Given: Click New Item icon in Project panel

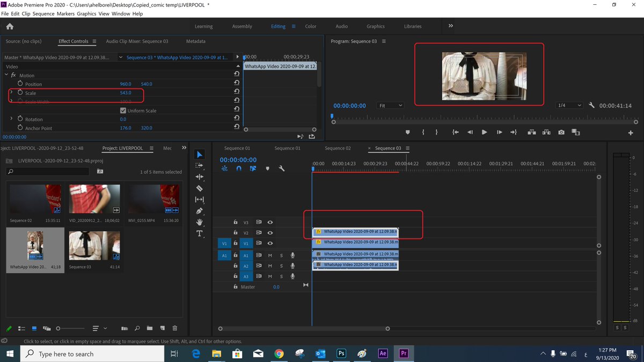Looking at the screenshot, I should 162,328.
